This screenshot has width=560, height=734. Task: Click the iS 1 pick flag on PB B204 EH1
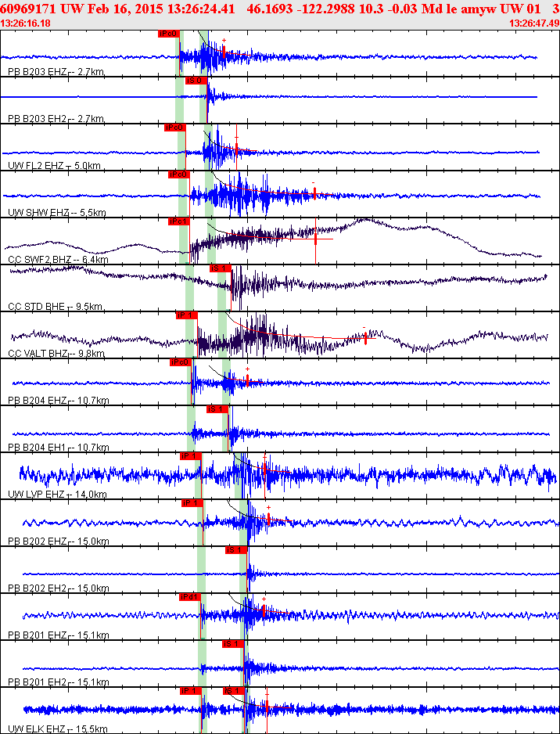(x=217, y=409)
